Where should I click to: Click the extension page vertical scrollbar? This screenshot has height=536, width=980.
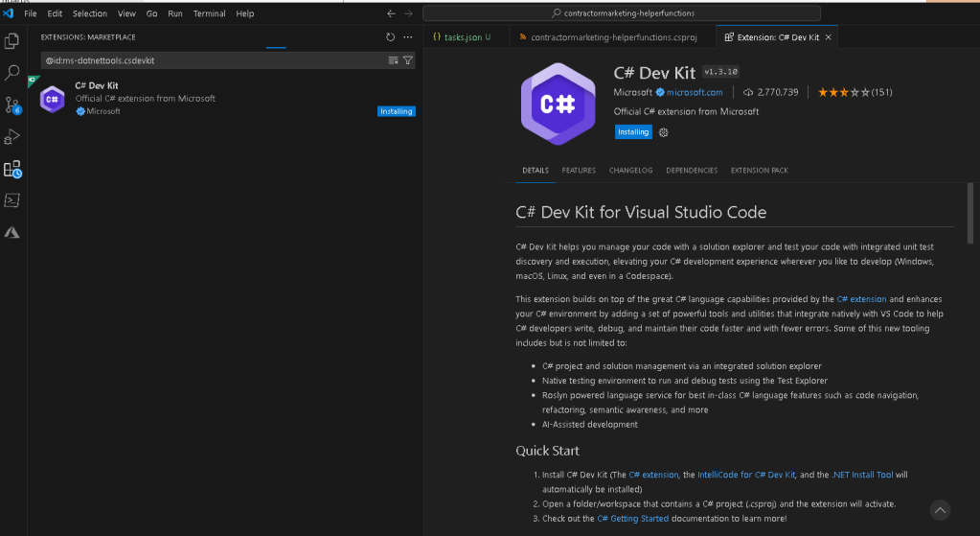[x=970, y=213]
